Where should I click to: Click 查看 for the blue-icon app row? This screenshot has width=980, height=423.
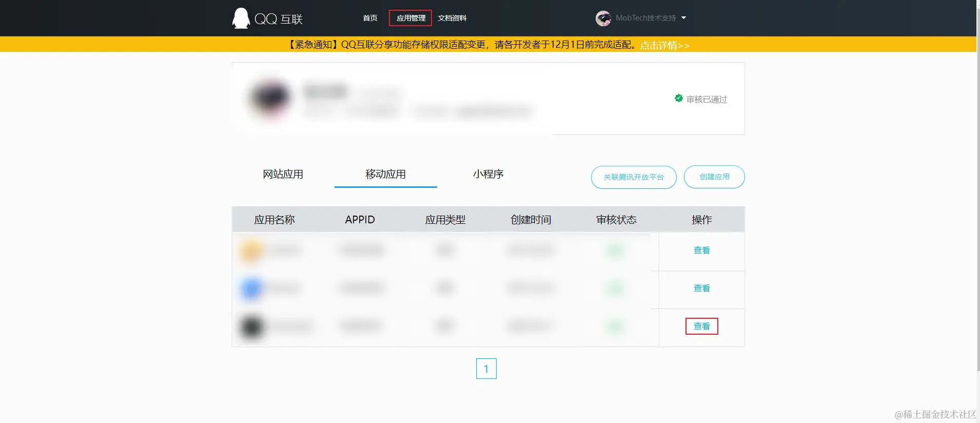click(701, 289)
